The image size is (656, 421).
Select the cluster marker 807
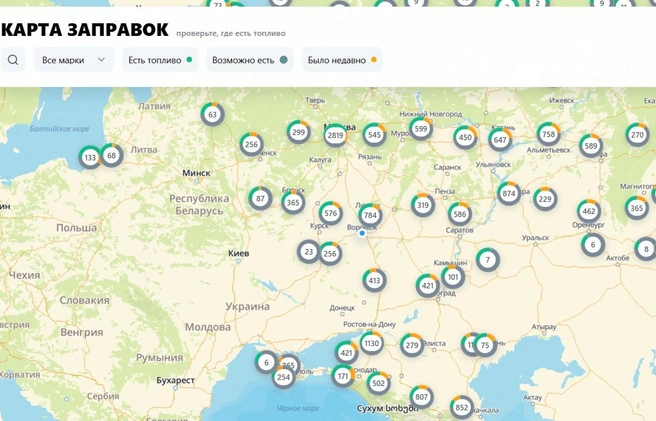pos(421,397)
